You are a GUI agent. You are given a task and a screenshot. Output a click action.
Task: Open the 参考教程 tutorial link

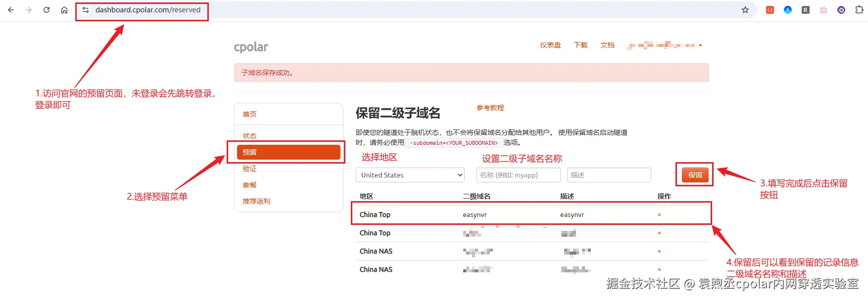click(490, 108)
